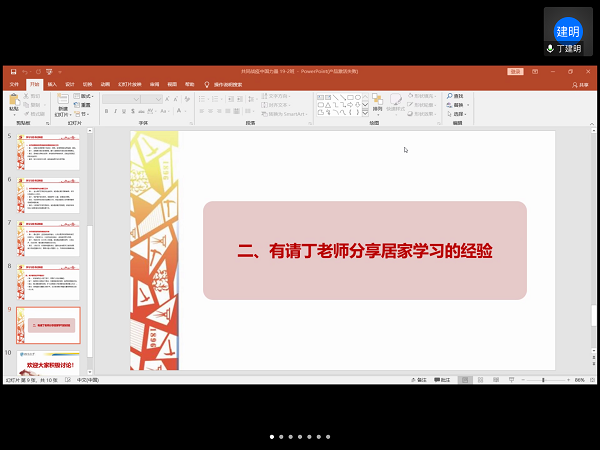Toggle Bold formatting button
This screenshot has width=600, height=450.
[x=106, y=111]
